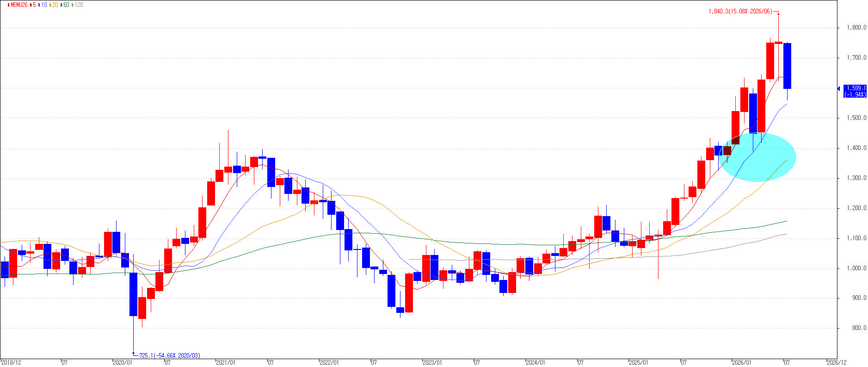Click the 2023/01 date axis label
Screen dimensions: 868x367
click(432, 362)
